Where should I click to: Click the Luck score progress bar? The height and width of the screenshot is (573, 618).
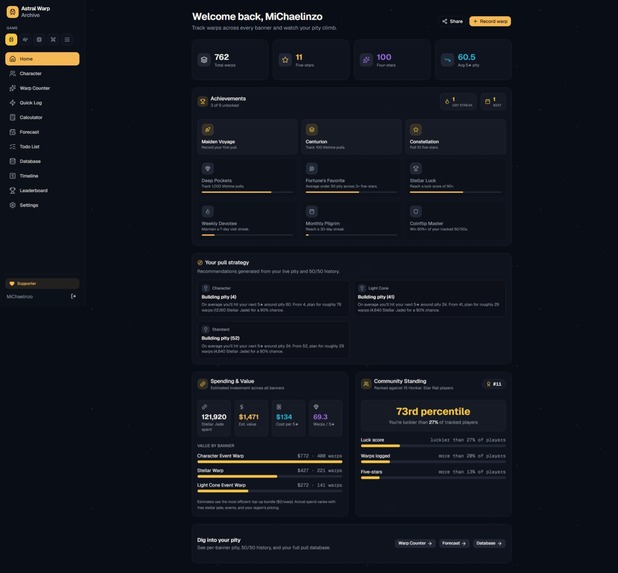pos(433,446)
